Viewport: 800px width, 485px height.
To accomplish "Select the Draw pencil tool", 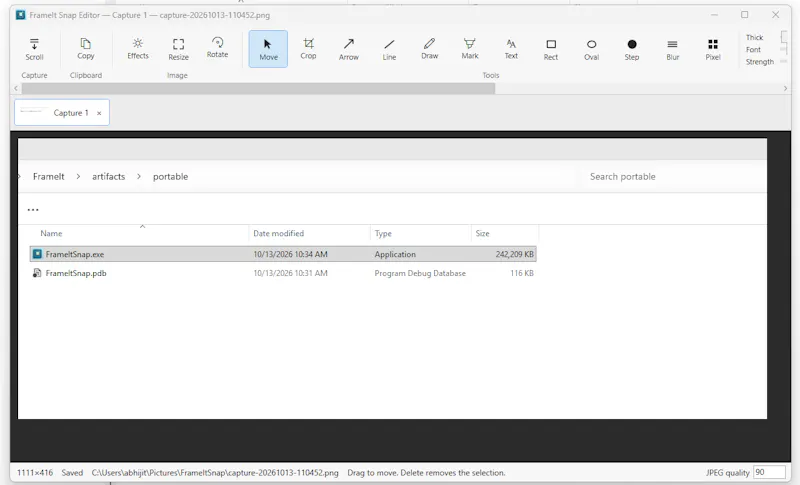I will tap(430, 49).
